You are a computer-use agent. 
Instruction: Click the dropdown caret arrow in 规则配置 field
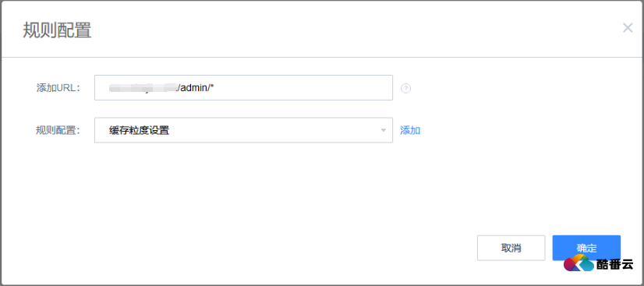[x=383, y=130]
